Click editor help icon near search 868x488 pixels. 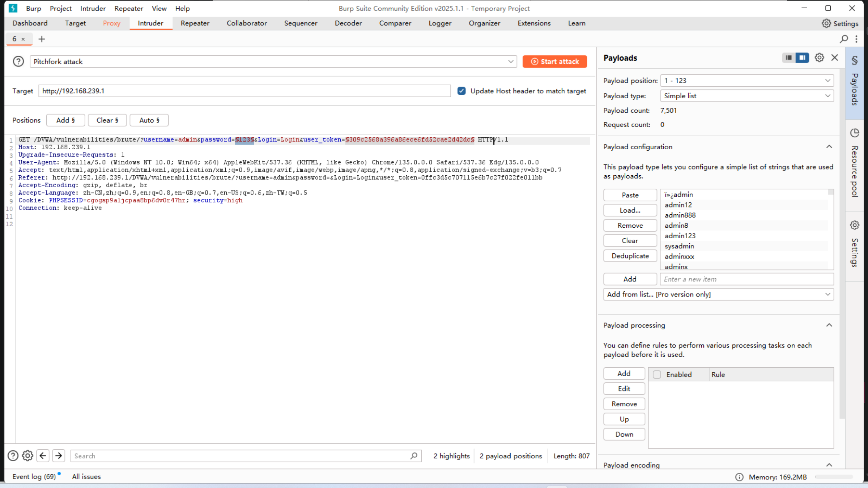13,456
